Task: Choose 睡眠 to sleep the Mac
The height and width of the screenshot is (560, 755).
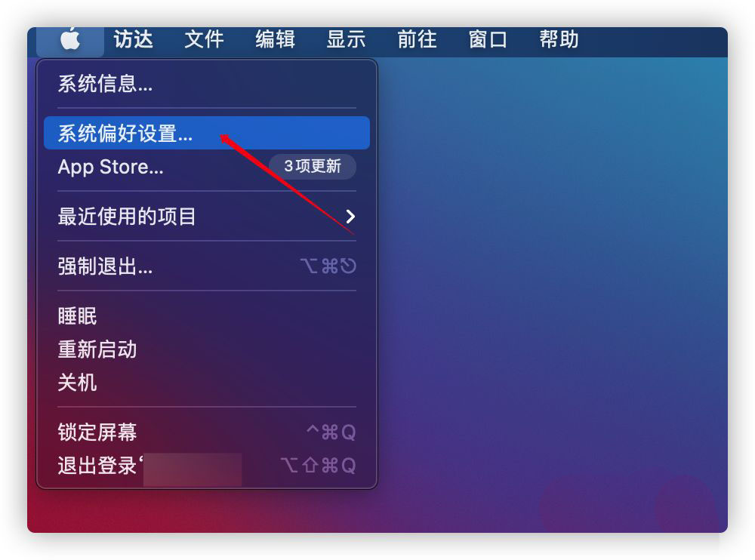Action: click(x=207, y=316)
